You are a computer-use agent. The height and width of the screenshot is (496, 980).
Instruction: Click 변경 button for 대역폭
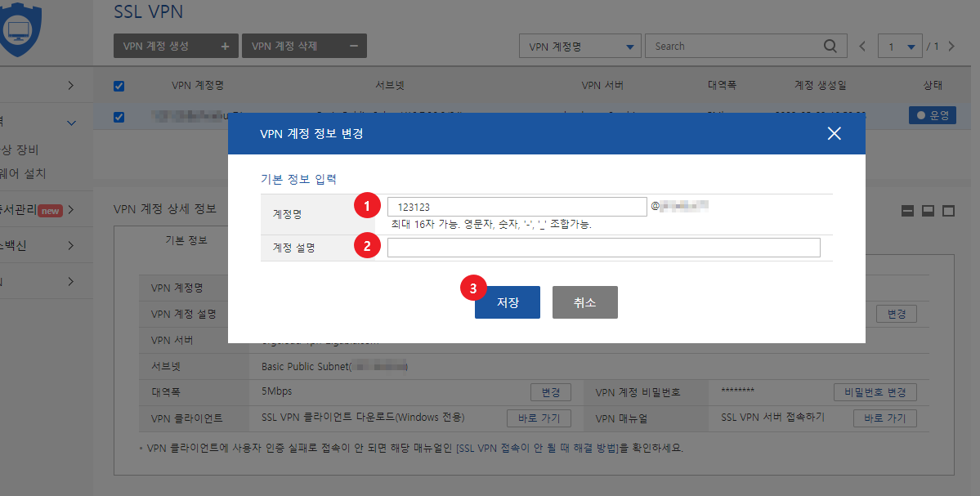pos(551,392)
